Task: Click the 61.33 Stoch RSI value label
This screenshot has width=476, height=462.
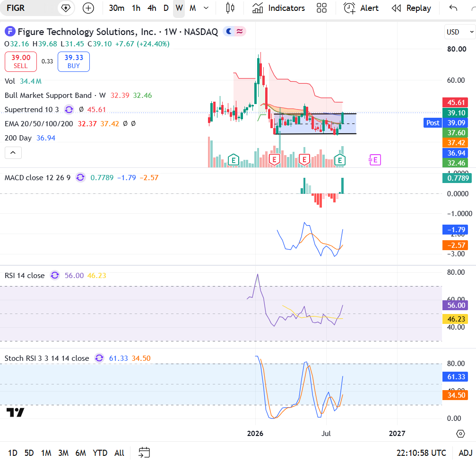Action: click(x=455, y=377)
